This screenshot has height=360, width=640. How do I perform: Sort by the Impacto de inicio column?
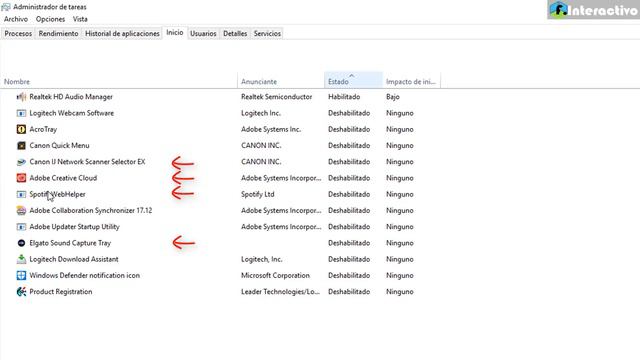411,81
